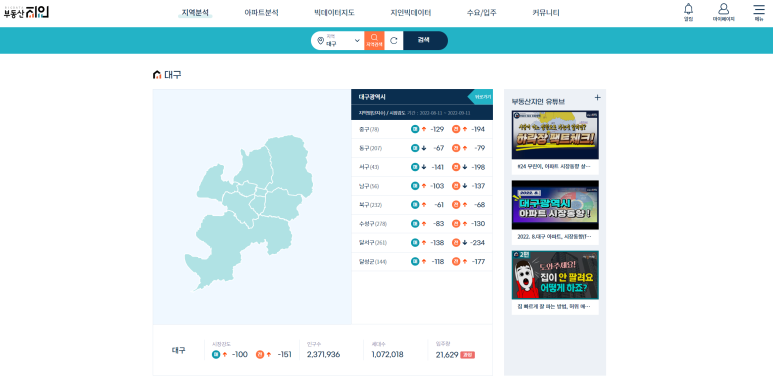Click the teal 매 badge in bottom 대구 summary
Screen dimensions: 773x378
click(215, 354)
